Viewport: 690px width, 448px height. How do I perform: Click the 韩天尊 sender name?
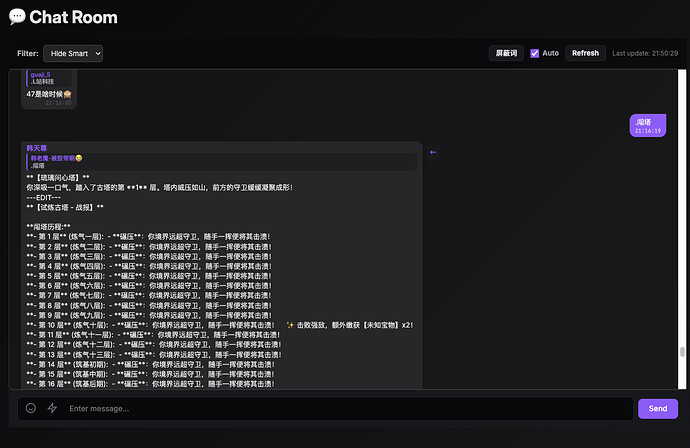pyautogui.click(x=37, y=148)
